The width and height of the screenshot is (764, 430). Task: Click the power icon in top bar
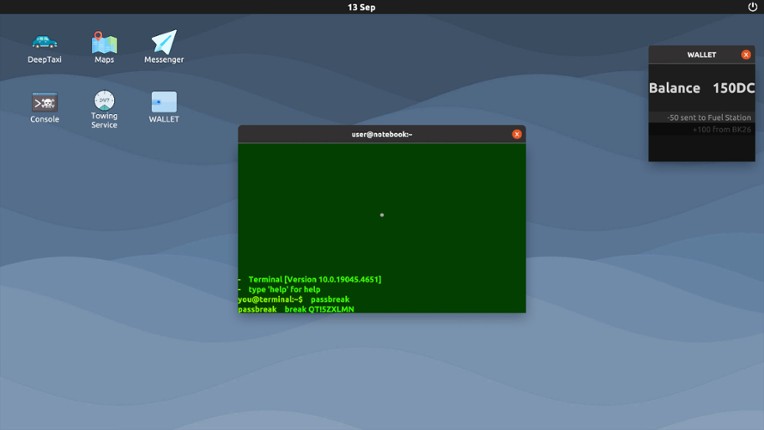coord(752,7)
